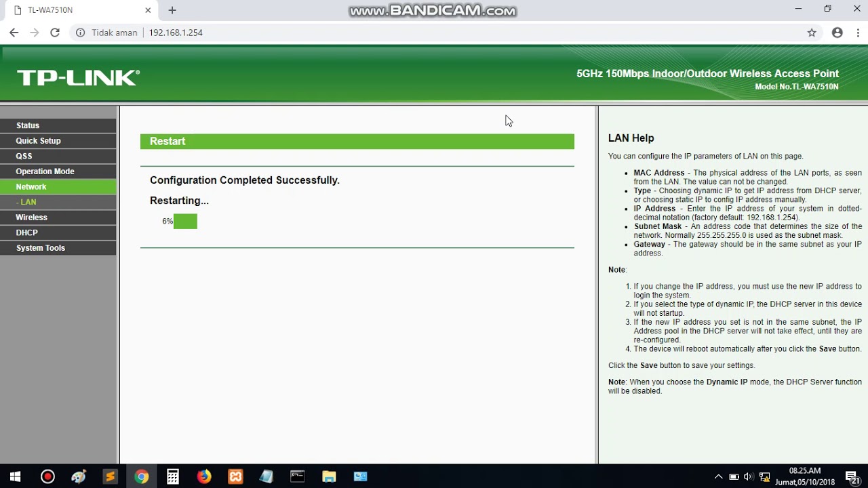Select the QSS menu item
The width and height of the screenshot is (868, 488).
(58, 156)
